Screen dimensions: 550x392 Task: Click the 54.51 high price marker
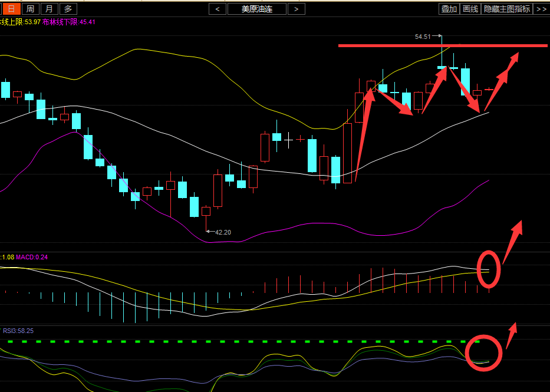coord(423,37)
